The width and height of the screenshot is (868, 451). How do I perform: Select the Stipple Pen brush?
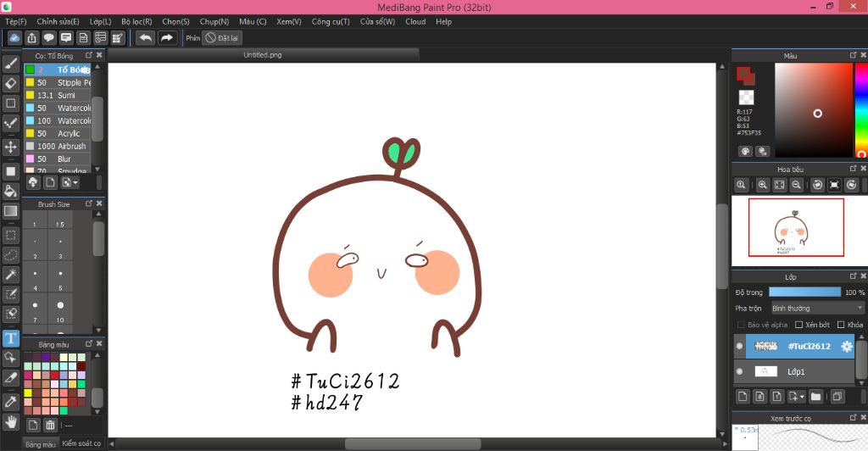coord(58,82)
